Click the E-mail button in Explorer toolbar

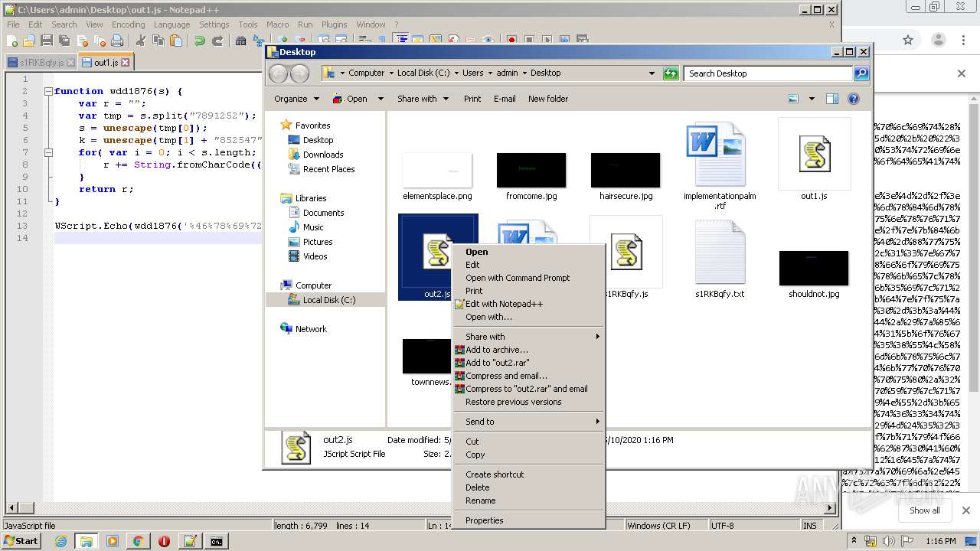click(x=505, y=99)
